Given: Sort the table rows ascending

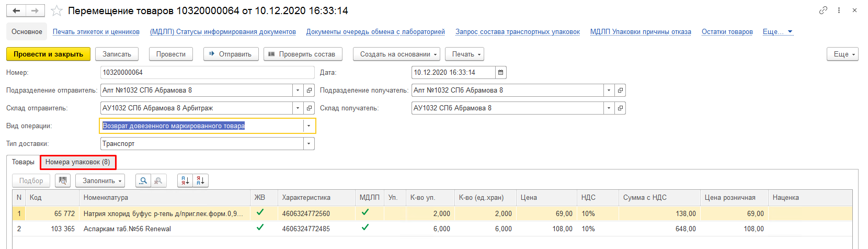Looking at the screenshot, I should pyautogui.click(x=185, y=180).
